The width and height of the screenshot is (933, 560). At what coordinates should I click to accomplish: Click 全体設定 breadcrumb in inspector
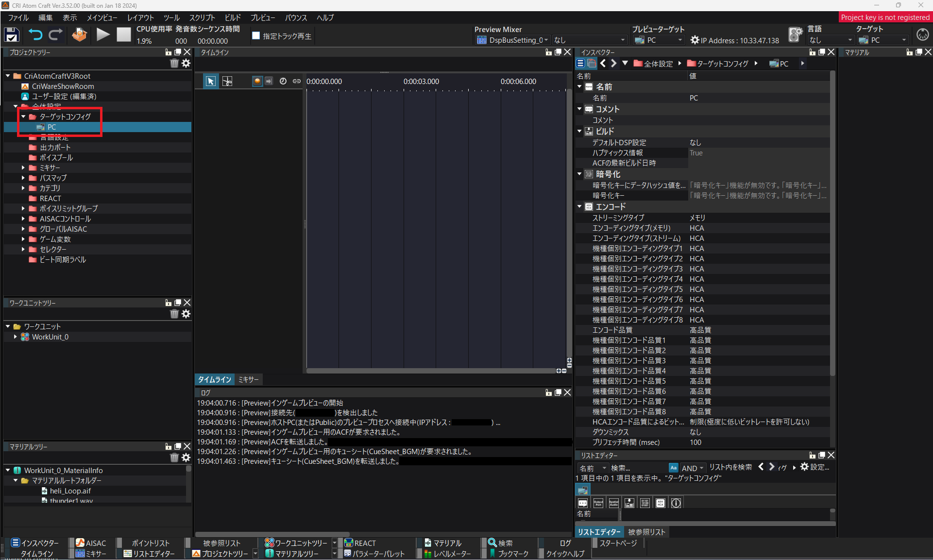pyautogui.click(x=654, y=64)
